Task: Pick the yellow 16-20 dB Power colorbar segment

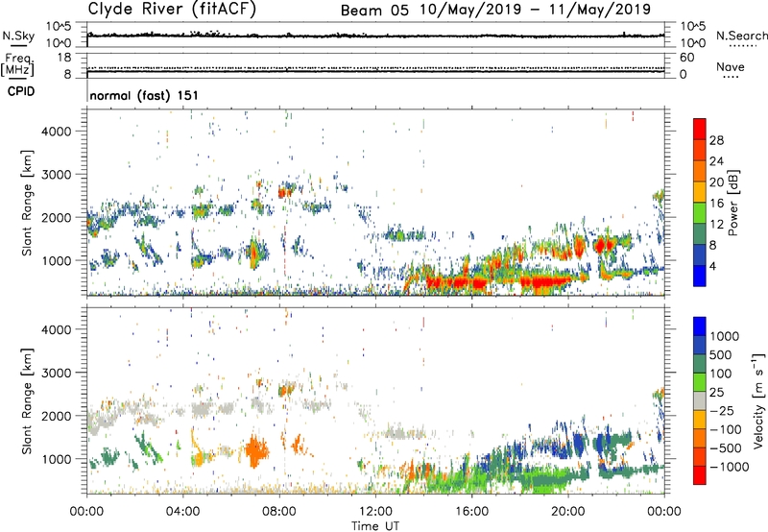Action: [x=700, y=192]
